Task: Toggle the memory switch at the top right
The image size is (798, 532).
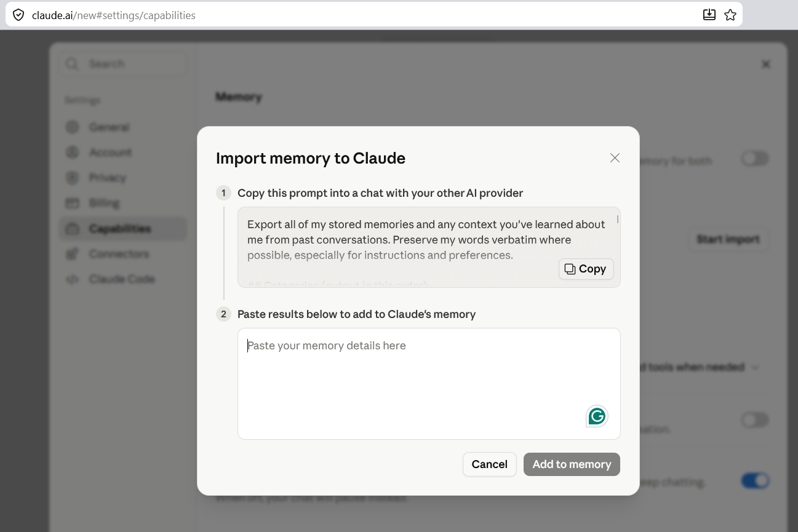Action: pyautogui.click(x=755, y=159)
